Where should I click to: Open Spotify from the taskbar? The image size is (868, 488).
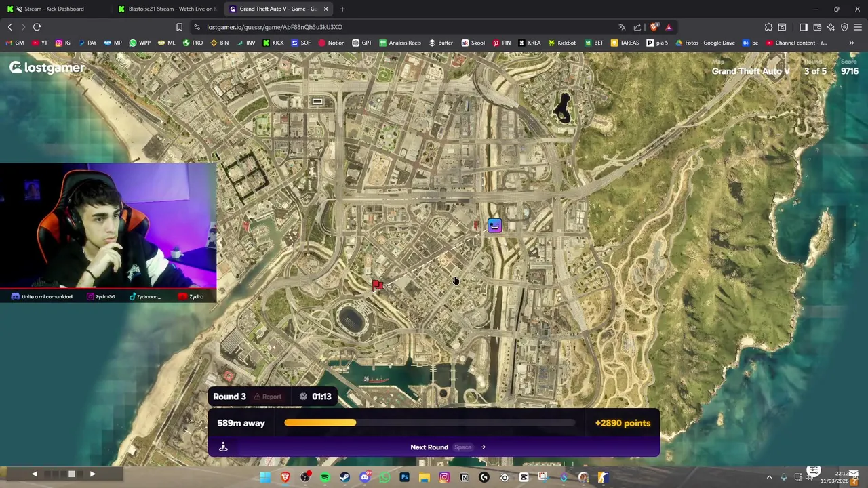(x=325, y=478)
